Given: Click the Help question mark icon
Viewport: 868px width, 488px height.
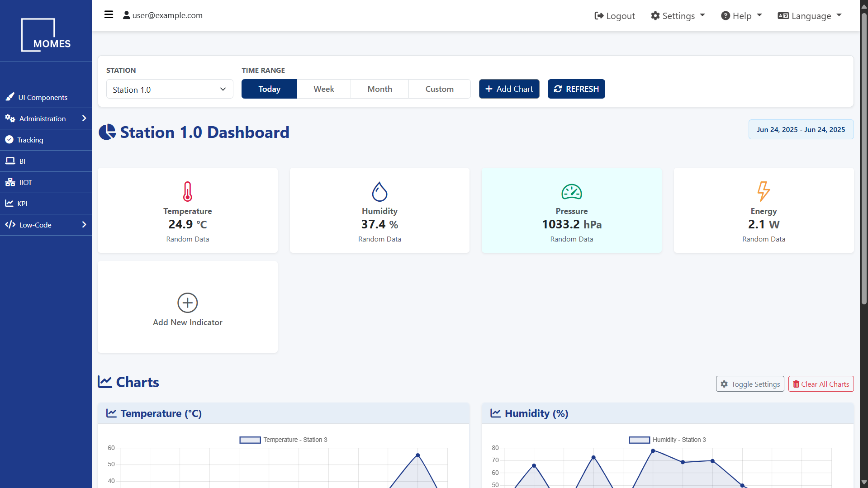Looking at the screenshot, I should coord(726,16).
